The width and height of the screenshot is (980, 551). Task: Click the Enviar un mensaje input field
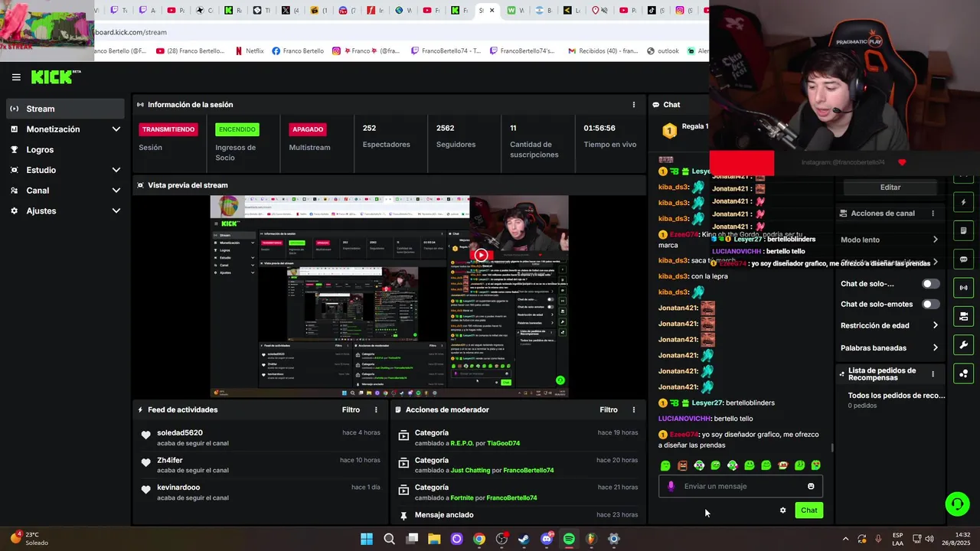(x=741, y=487)
